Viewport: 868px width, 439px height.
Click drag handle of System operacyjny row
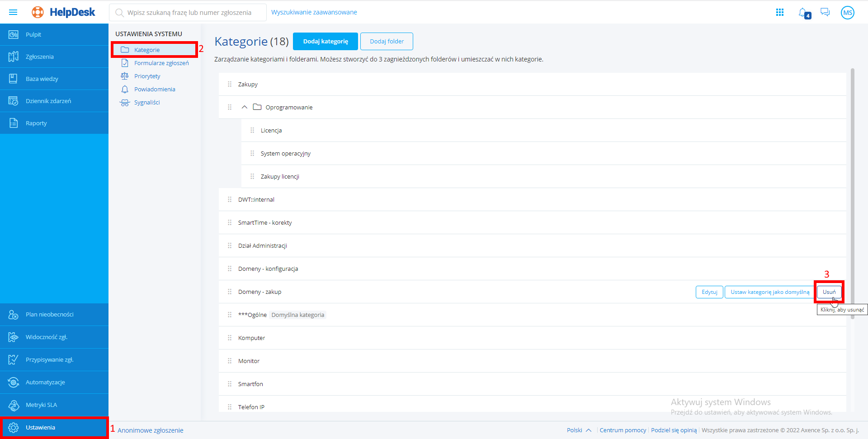[252, 153]
